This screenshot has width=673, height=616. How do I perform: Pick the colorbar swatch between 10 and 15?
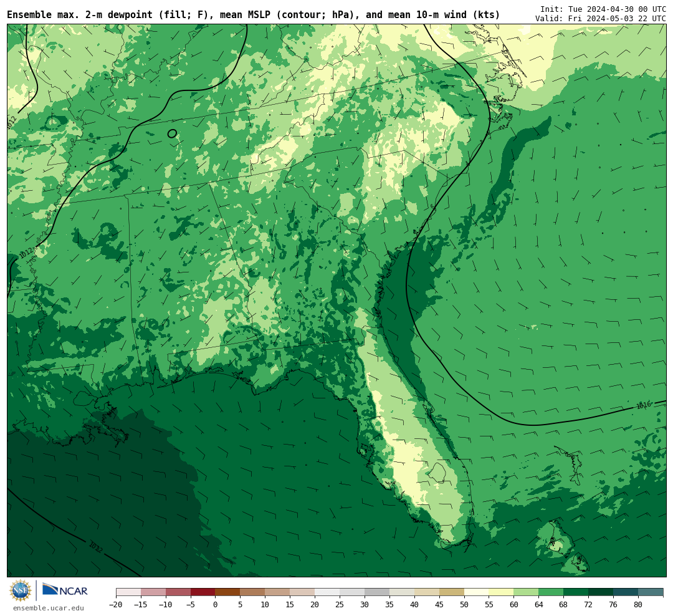277,592
